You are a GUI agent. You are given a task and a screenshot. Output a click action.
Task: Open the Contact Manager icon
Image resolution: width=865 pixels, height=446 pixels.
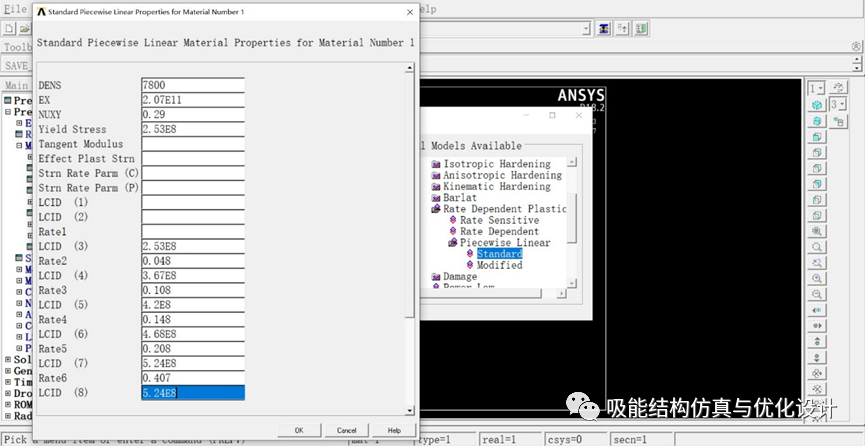point(640,29)
